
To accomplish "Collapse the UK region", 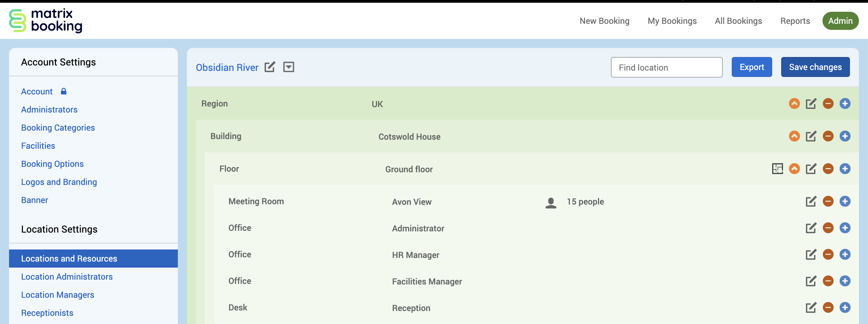I will pos(794,103).
